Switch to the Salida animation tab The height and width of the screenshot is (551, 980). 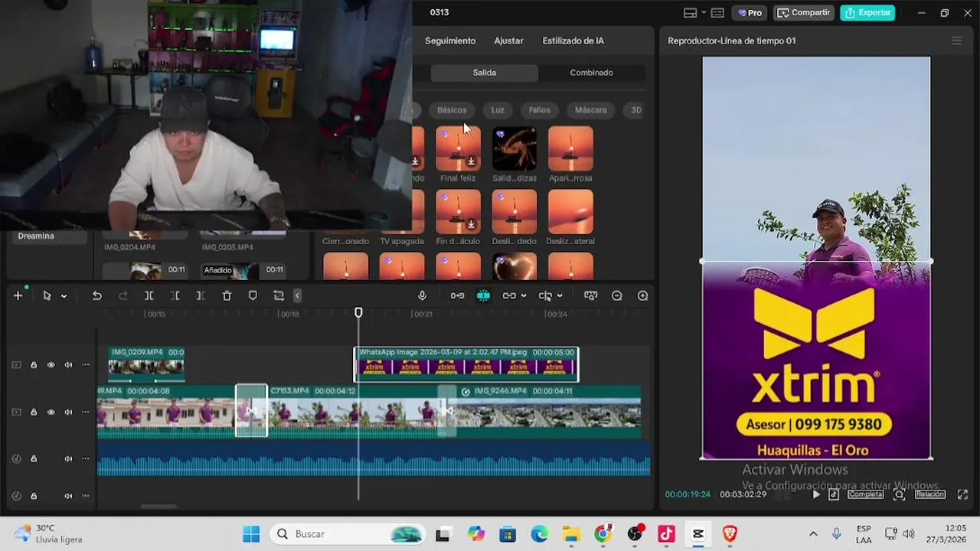pyautogui.click(x=484, y=73)
